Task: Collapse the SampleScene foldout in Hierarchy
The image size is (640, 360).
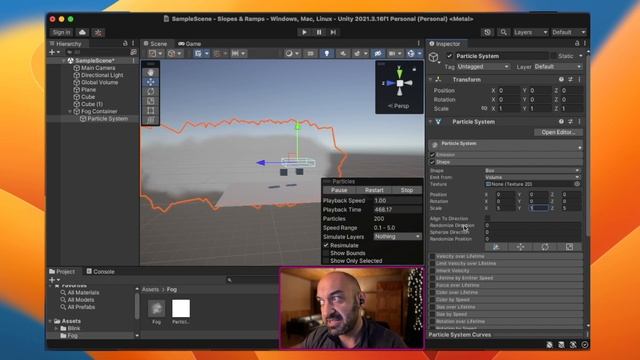Action: coord(64,60)
